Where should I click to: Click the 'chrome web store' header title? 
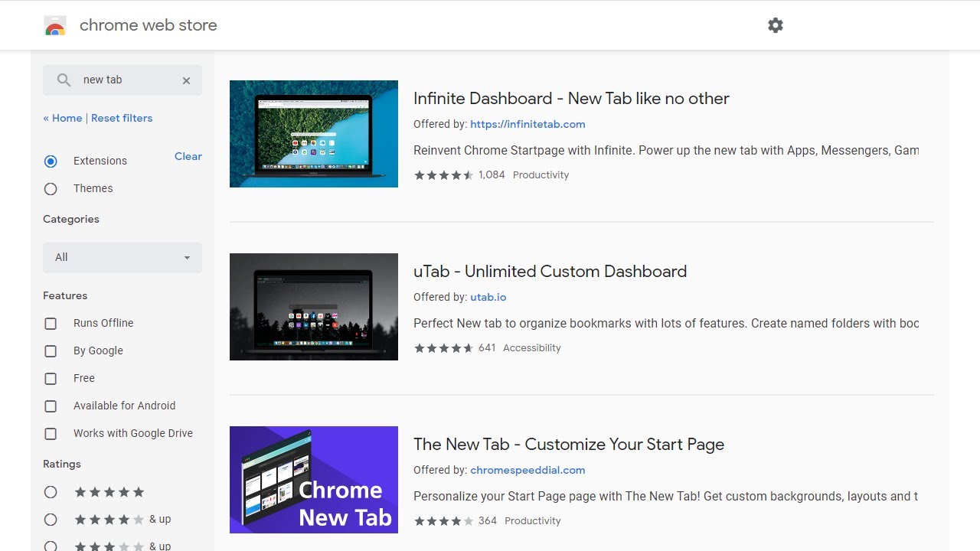[149, 25]
